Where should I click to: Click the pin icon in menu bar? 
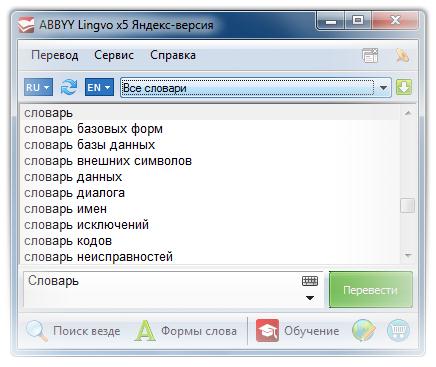pos(402,55)
